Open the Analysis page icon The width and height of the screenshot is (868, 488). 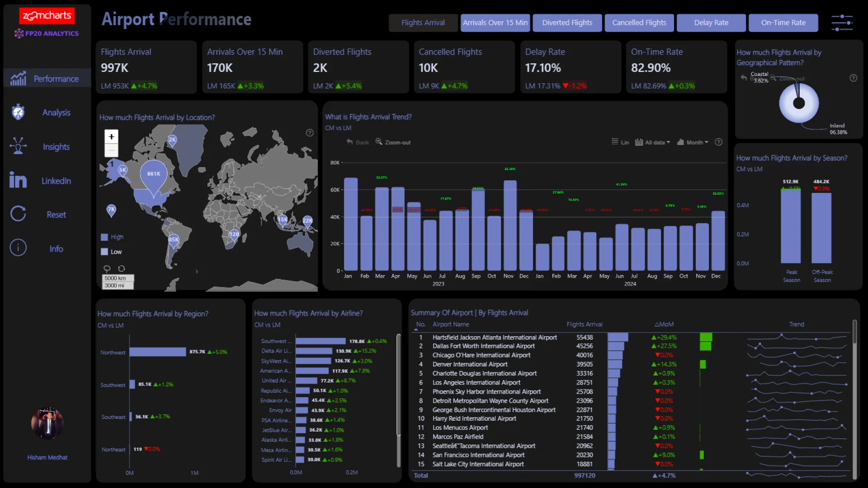click(x=18, y=112)
